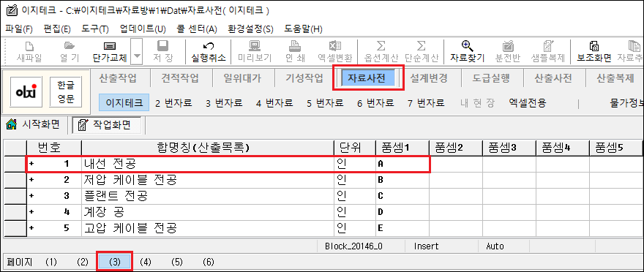Viewport: 644px width, 272px height.
Task: Switch to the 도급실행 tab
Action: tap(491, 78)
